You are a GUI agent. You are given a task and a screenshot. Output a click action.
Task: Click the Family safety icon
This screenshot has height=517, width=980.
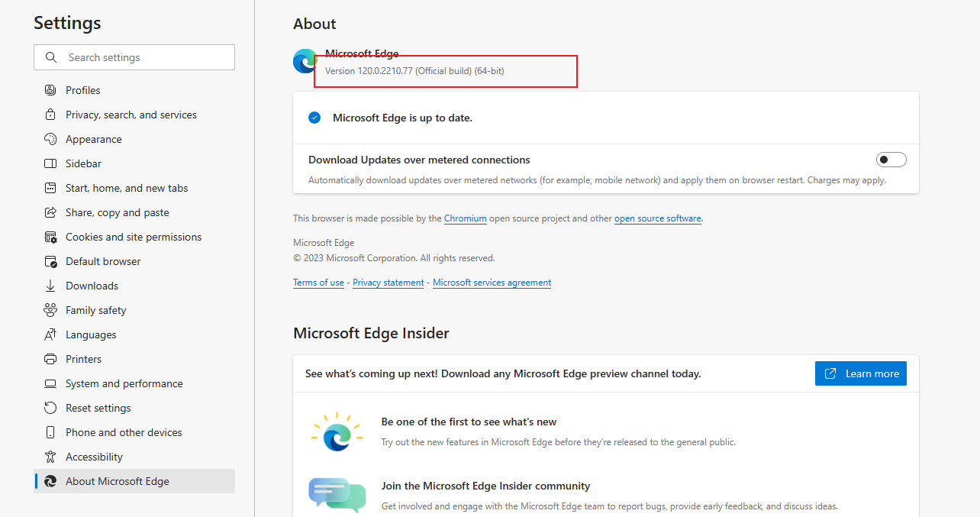[x=50, y=310]
